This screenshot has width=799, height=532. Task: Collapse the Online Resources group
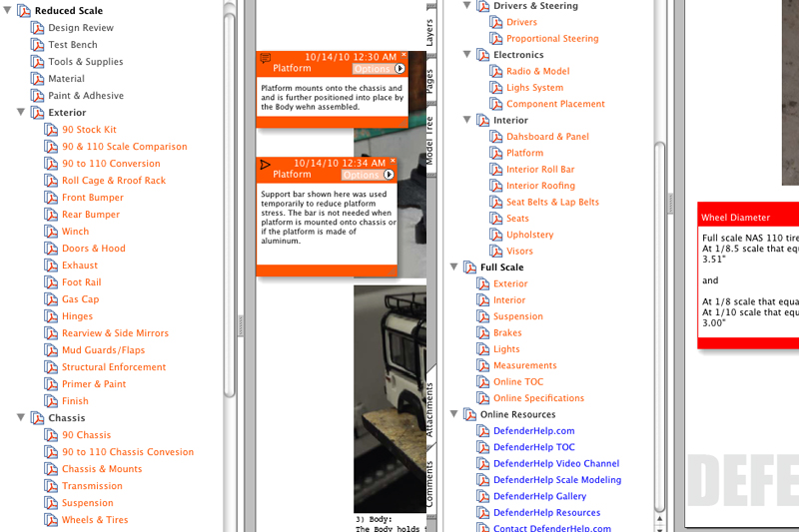453,413
